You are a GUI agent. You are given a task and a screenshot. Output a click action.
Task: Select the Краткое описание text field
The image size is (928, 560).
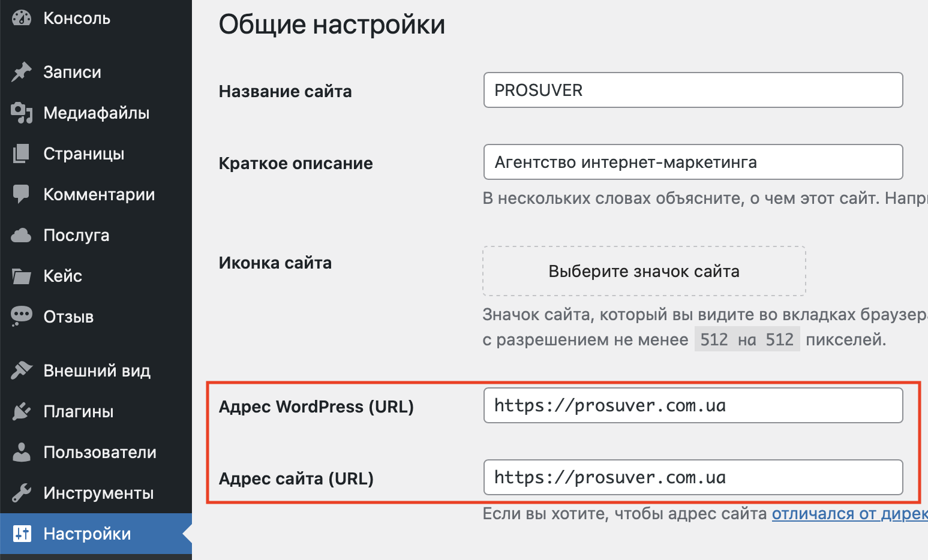(693, 162)
